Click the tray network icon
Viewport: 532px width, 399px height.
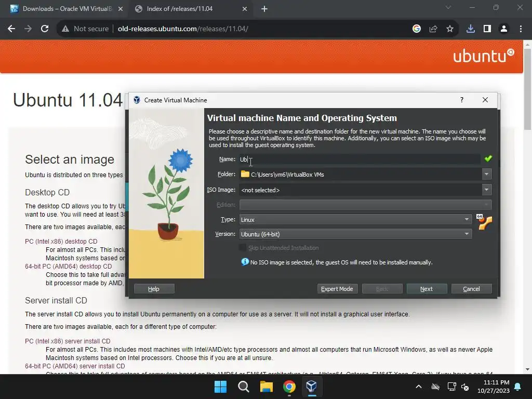tap(451, 387)
